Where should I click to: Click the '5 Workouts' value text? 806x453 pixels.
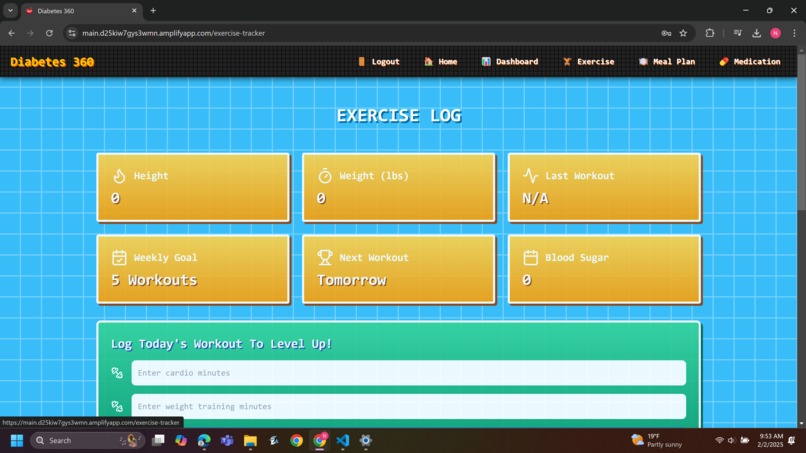[x=154, y=280]
